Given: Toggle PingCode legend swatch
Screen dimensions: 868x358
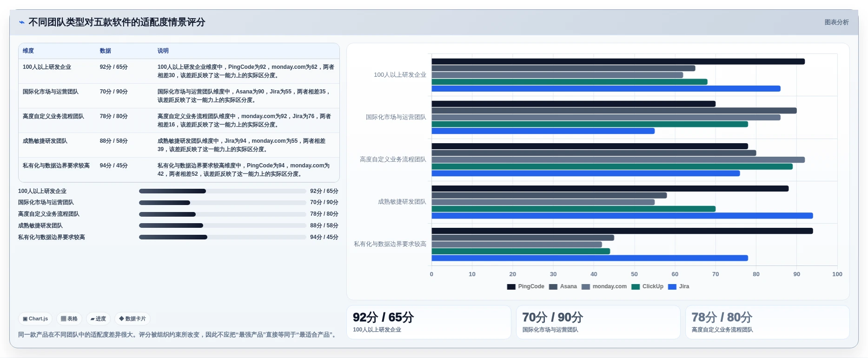Looking at the screenshot, I should click(x=511, y=287).
